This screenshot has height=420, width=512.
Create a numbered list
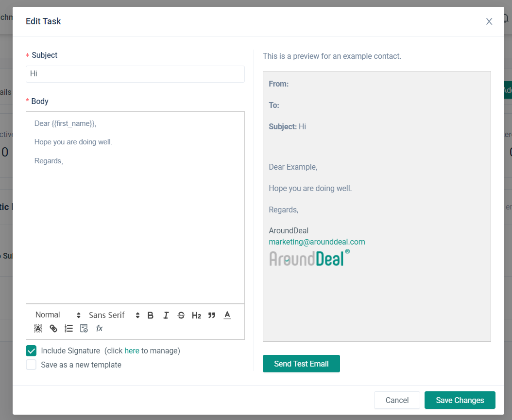(69, 329)
